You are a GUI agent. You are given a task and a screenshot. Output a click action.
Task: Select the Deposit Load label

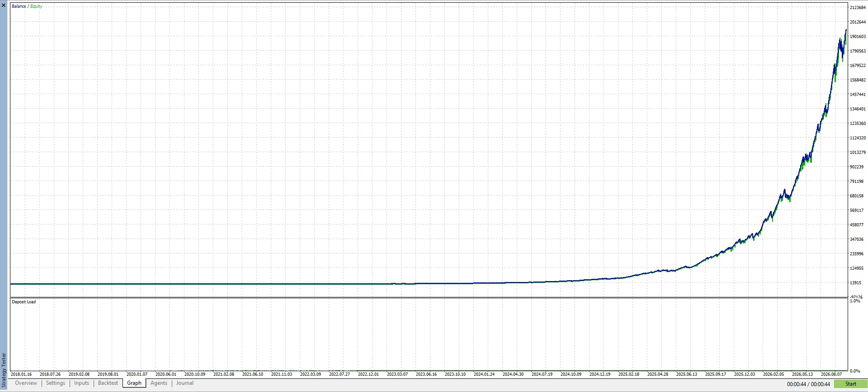click(x=24, y=302)
